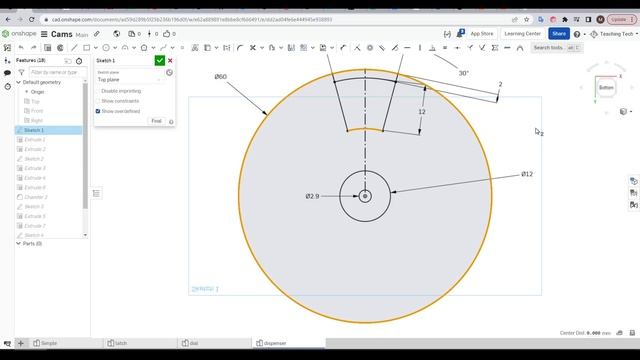Image resolution: width=640 pixels, height=360 pixels.
Task: Open the comments speech bubble panel
Action: [x=7, y=73]
